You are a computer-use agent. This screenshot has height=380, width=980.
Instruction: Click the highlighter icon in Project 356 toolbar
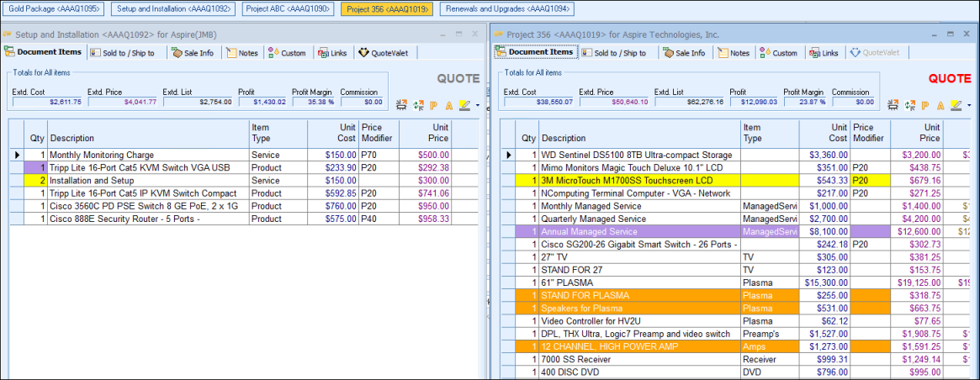956,105
